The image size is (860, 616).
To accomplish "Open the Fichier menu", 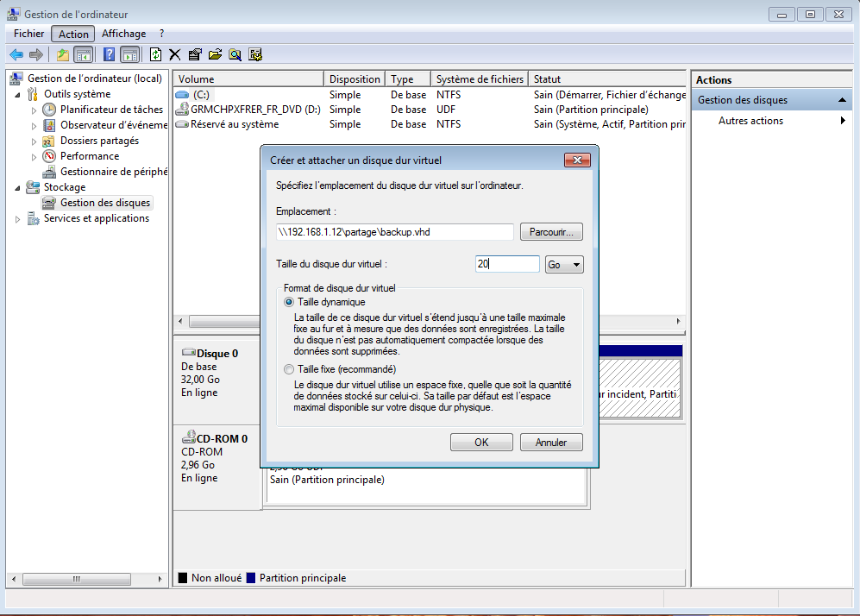I will coord(28,34).
